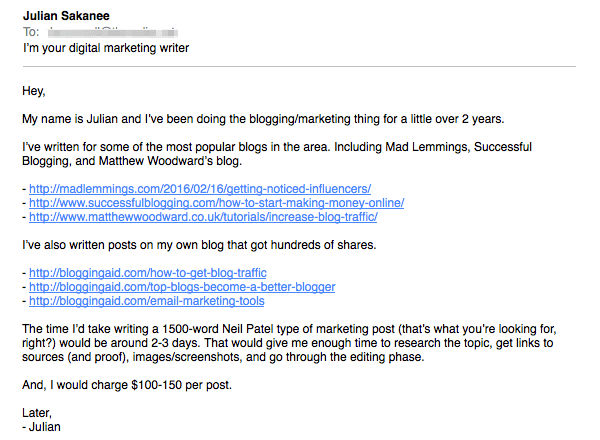Screen dimensions: 600x440
Task: Click the sender name Julian Sakanee
Action: click(x=66, y=16)
